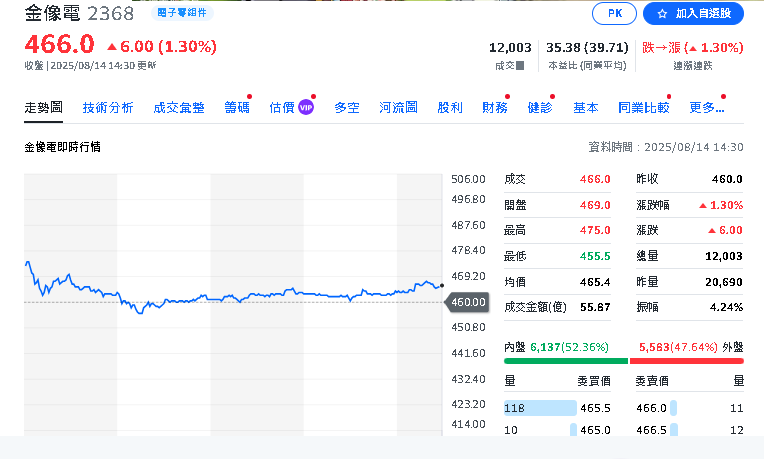Screen dimensions: 764x459
Task: Click the 460.00 reference price marker
Action: (x=467, y=302)
